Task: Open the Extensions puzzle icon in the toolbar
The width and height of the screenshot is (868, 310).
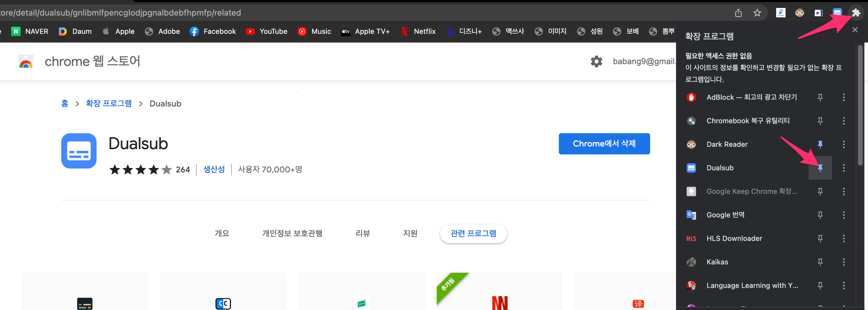Action: point(856,13)
